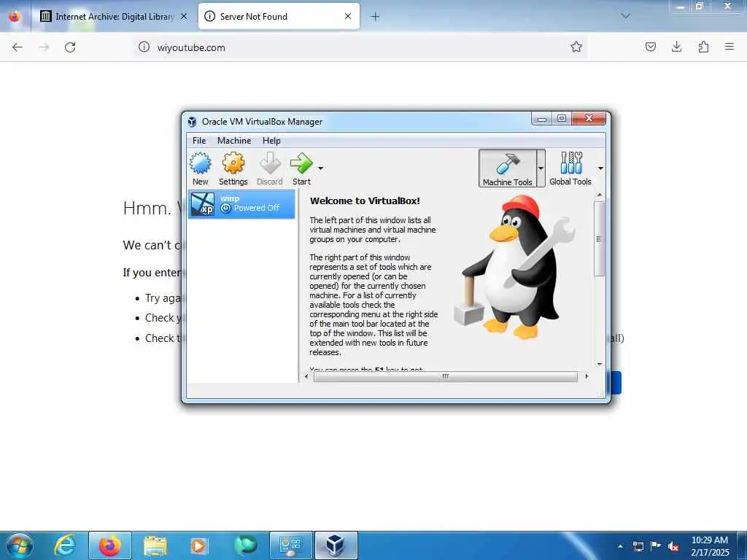Open the Start button dropdown arrow
This screenshot has height=560, width=747.
321,168
